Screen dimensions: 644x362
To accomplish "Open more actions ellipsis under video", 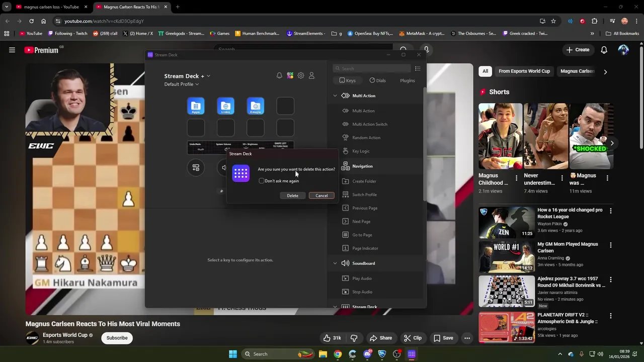I will [467, 338].
